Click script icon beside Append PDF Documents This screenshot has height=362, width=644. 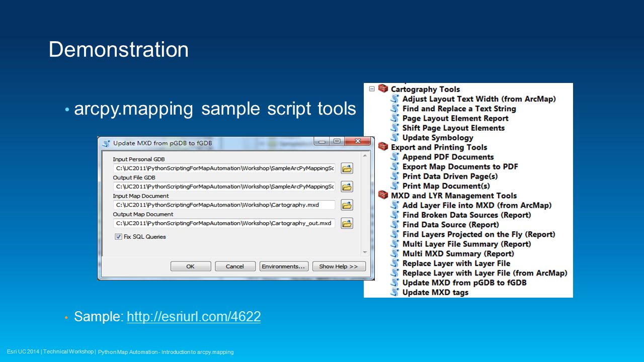coord(395,157)
